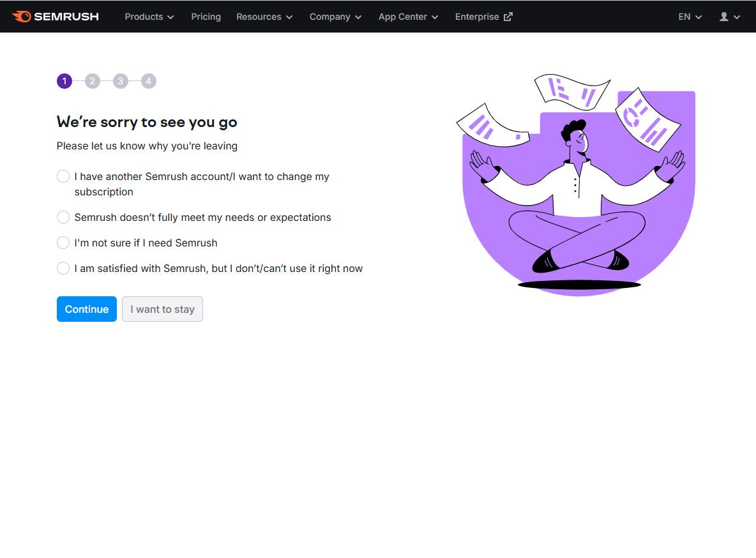The height and width of the screenshot is (558, 756).
Task: Expand the Resources dropdown menu
Action: [264, 17]
